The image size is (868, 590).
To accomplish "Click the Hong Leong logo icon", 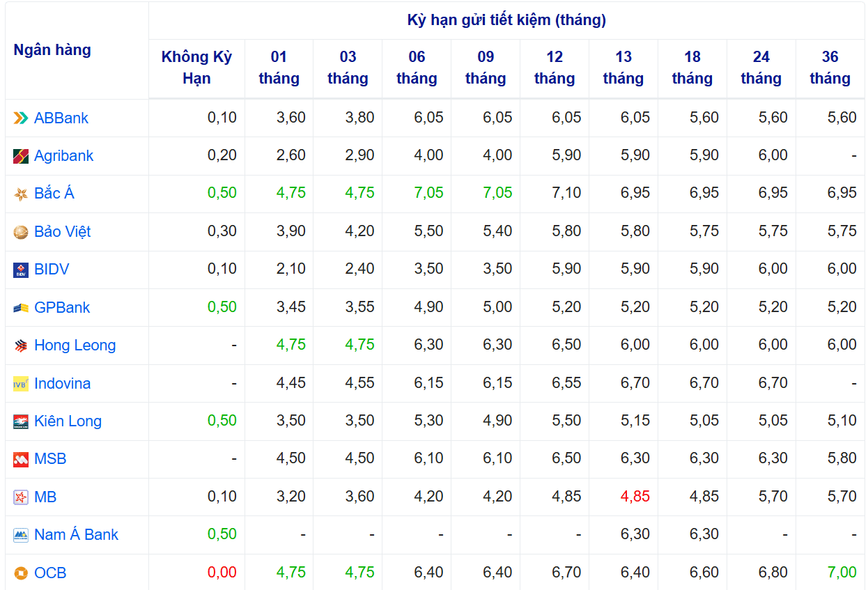I will [21, 346].
